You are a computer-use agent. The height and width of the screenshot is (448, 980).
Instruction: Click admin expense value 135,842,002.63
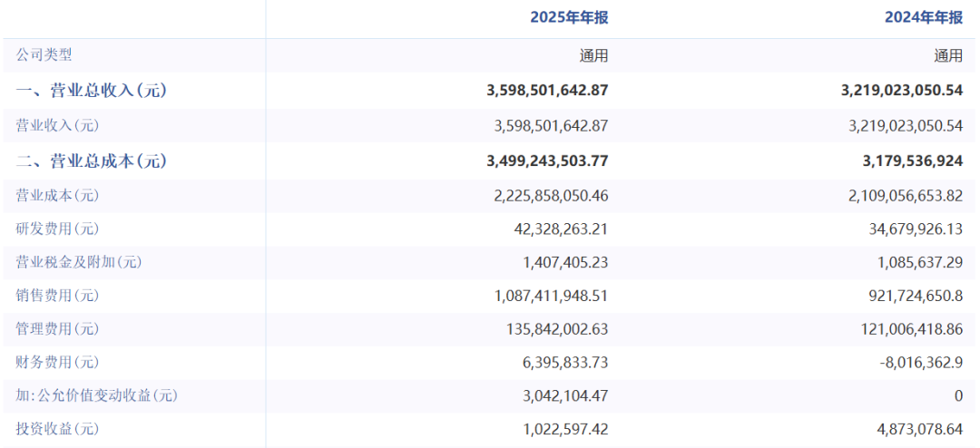pos(555,329)
